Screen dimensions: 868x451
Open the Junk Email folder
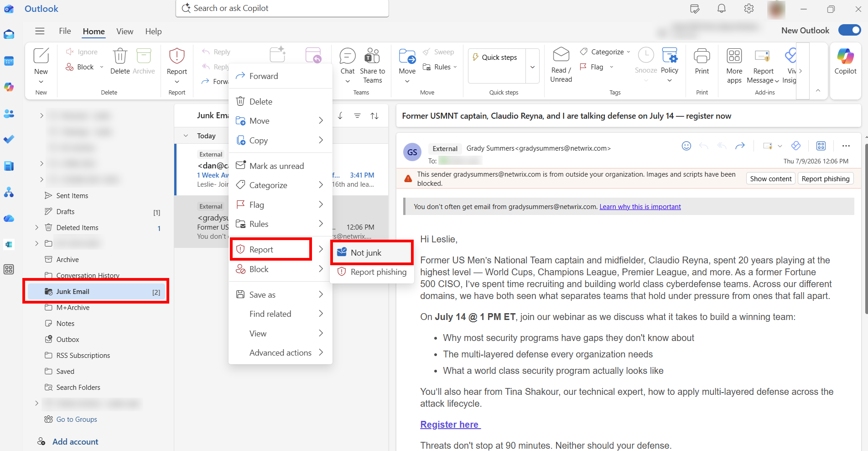[x=96, y=292]
